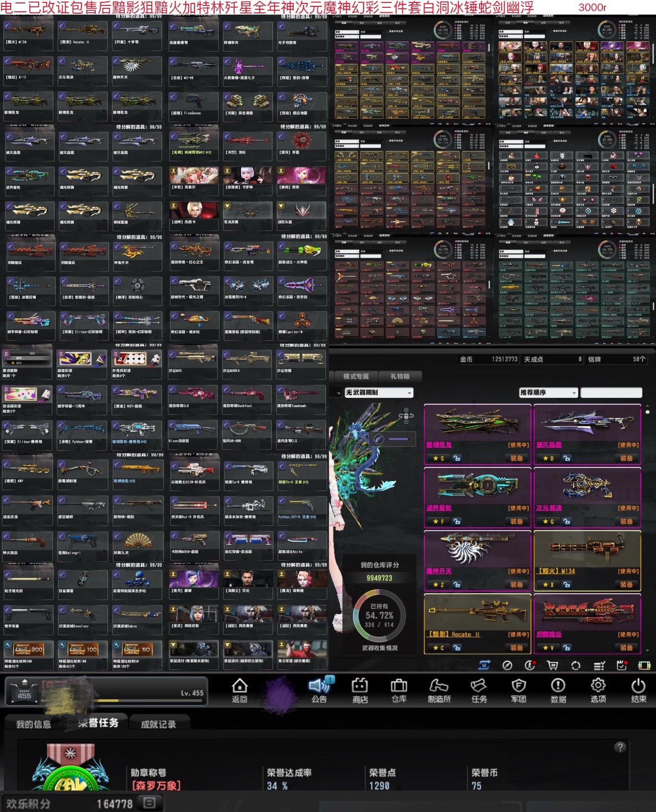Click the film strip toolbar icon
Screen dimensions: 656x812
(644, 666)
